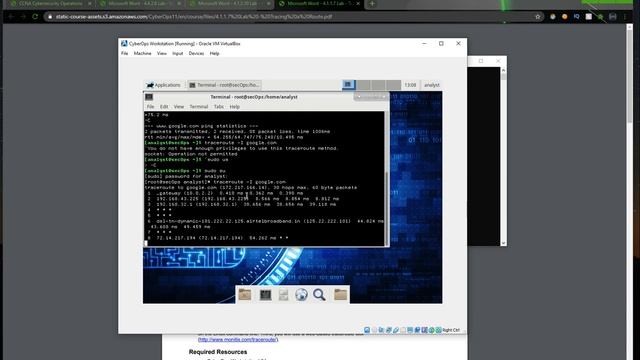Open the magnifier search app in the dock
The width and height of the screenshot is (640, 360).
coord(319,294)
